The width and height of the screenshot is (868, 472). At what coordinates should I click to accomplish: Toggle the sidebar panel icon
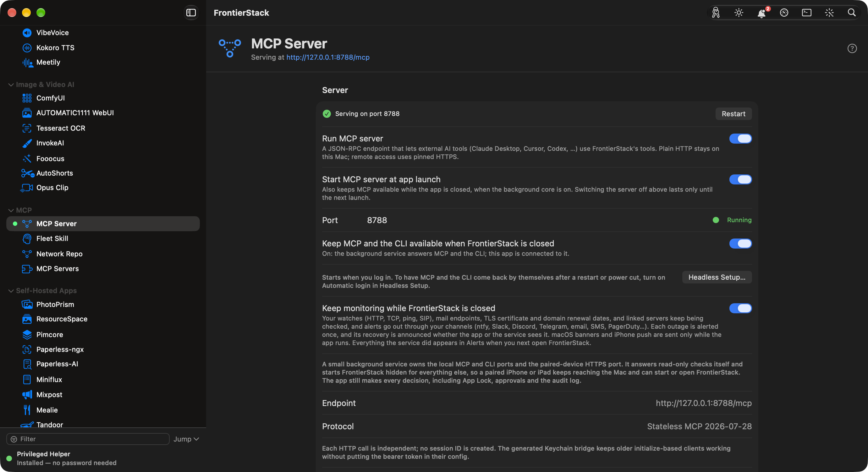(191, 13)
